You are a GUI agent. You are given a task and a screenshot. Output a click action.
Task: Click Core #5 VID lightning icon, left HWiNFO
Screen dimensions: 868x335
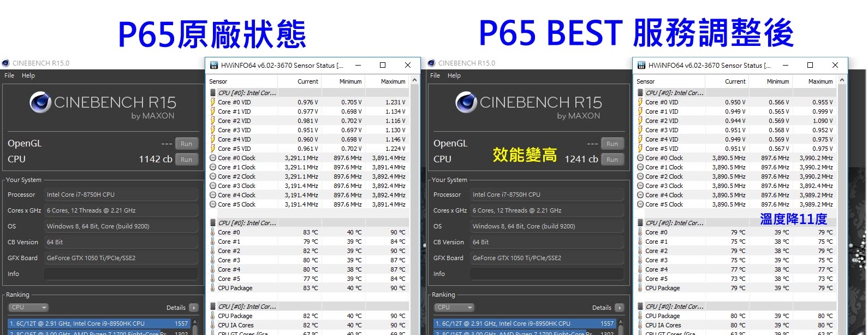coord(213,149)
